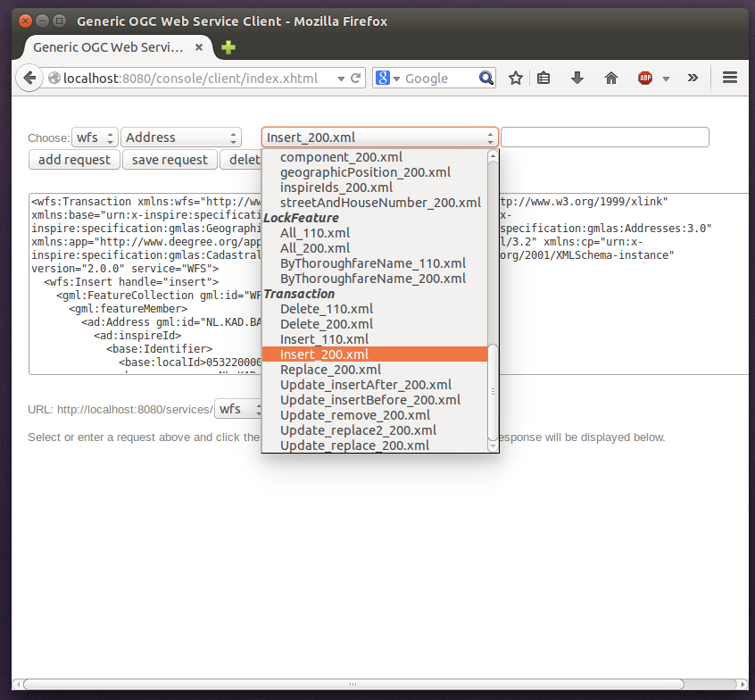Open the Firefox hamburger menu
This screenshot has height=700, width=755.
730,78
